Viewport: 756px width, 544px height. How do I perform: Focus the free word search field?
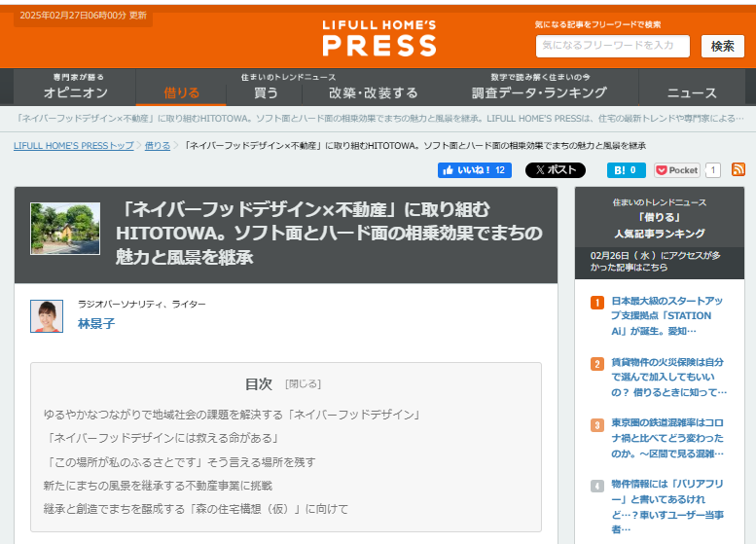612,47
